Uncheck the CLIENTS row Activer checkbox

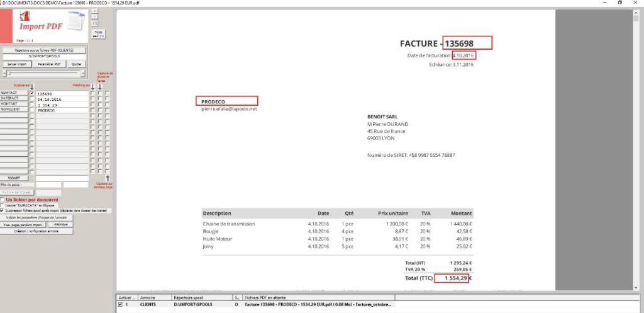[x=120, y=304]
